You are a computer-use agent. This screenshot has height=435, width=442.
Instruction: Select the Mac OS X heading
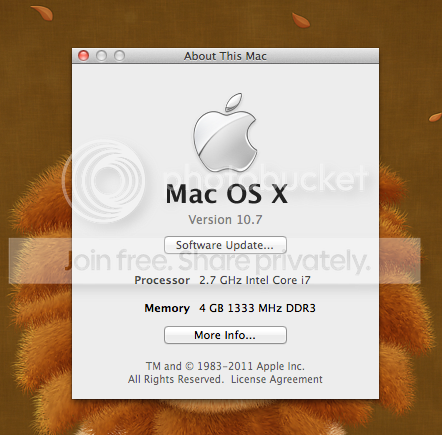click(x=227, y=194)
